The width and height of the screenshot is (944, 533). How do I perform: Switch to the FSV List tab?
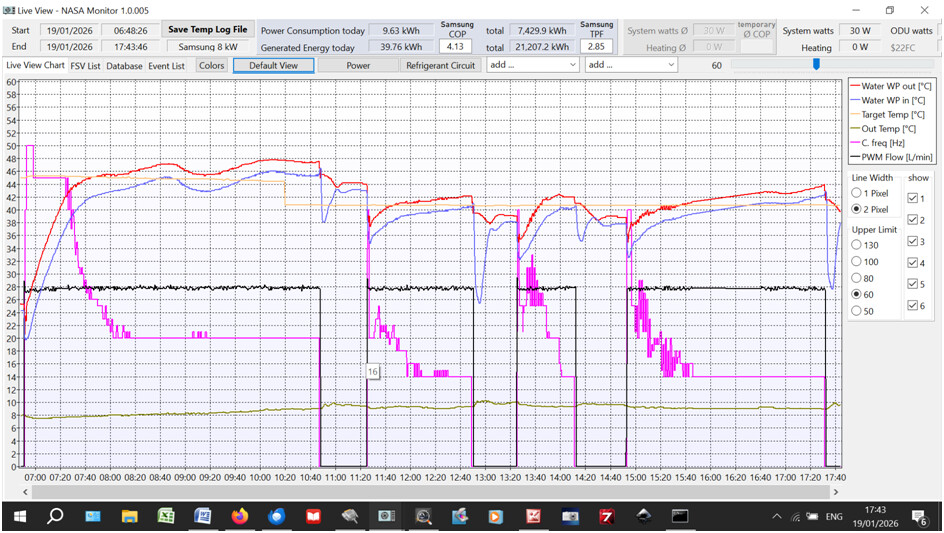pyautogui.click(x=86, y=66)
